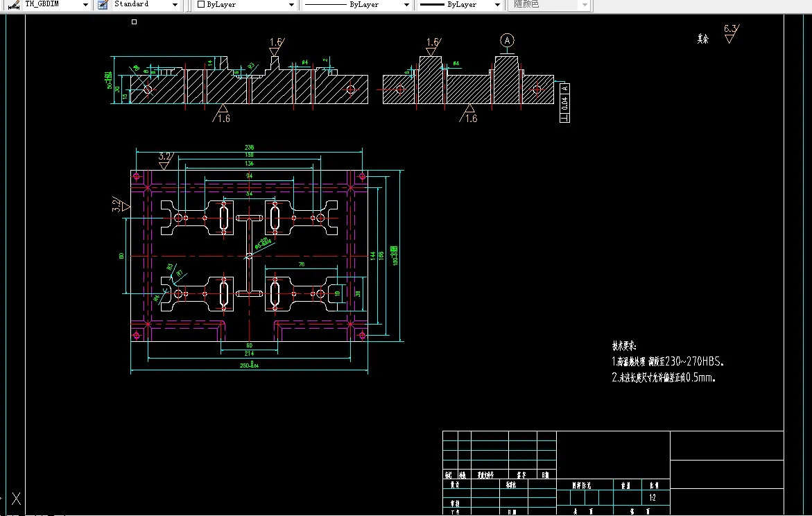
Task: Select the 3.2 roughness symbol left of plan view
Action: point(120,205)
